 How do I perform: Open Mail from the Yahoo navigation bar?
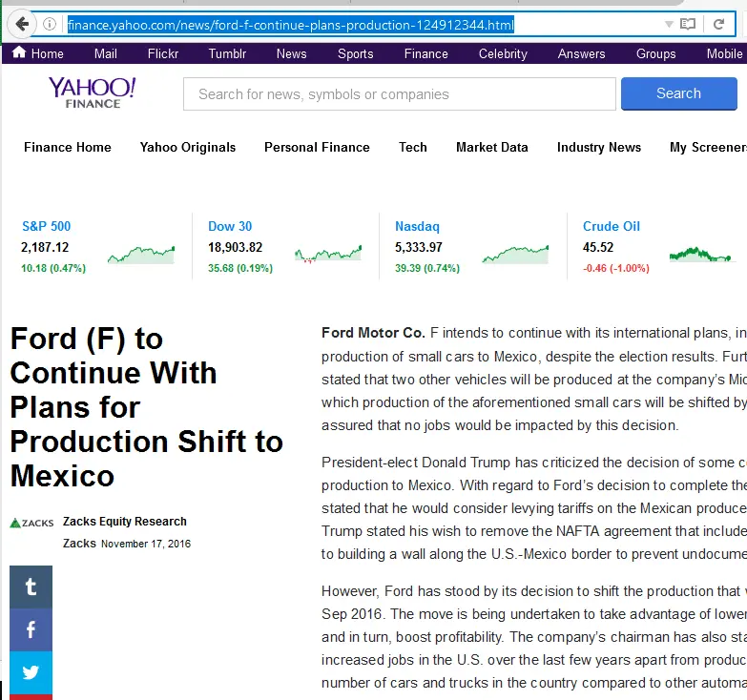click(105, 53)
